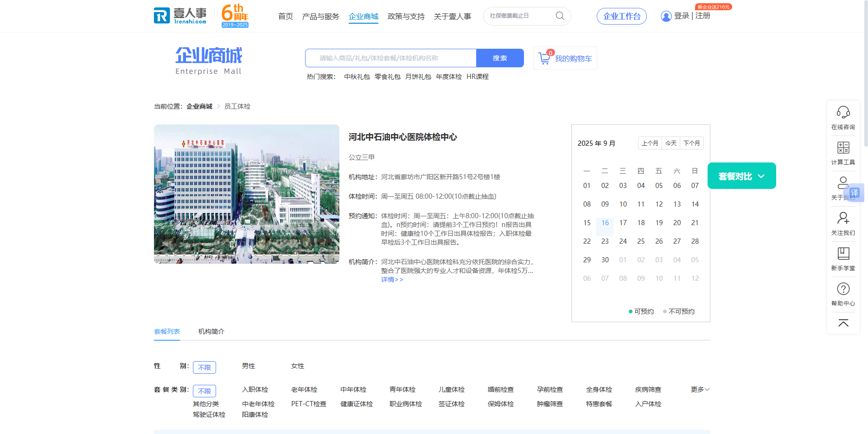Open 在线咨询 headset icon
Viewport: 868px width, 434px height.
pyautogui.click(x=843, y=112)
